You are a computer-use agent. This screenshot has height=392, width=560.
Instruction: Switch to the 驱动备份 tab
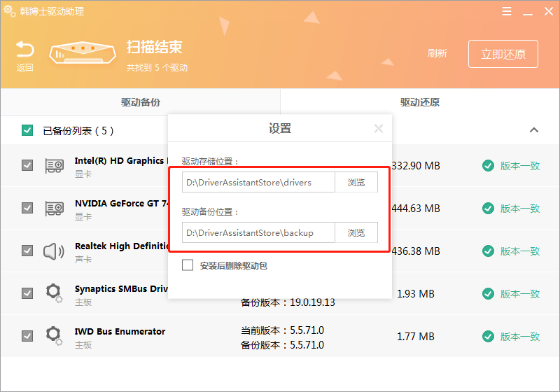pos(140,102)
